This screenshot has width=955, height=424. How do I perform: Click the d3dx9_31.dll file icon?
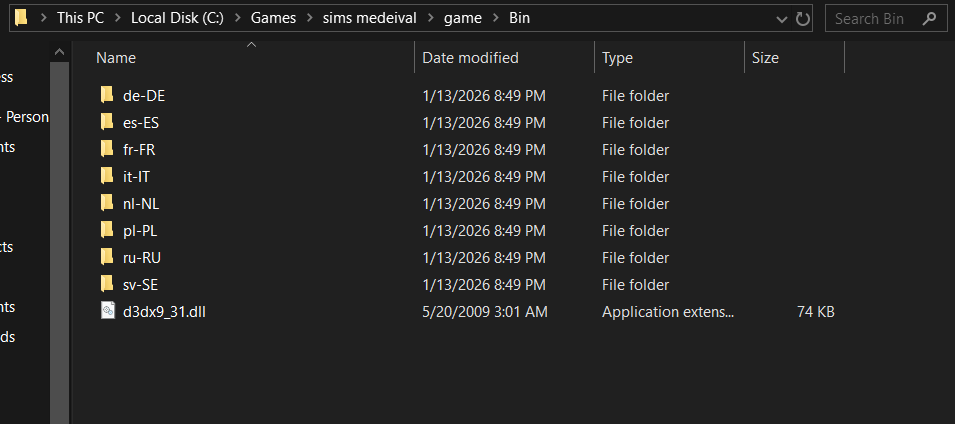(x=108, y=312)
